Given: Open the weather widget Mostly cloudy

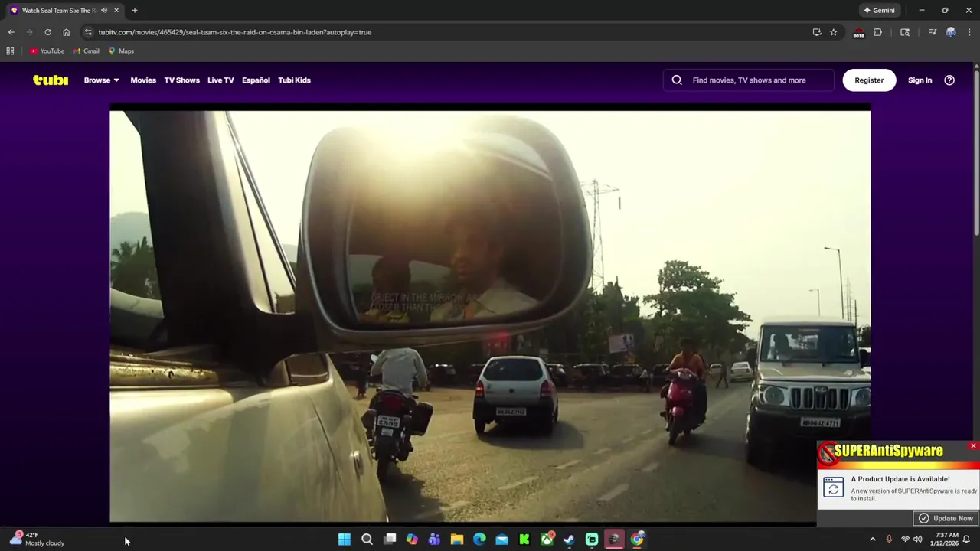Looking at the screenshot, I should tap(37, 539).
